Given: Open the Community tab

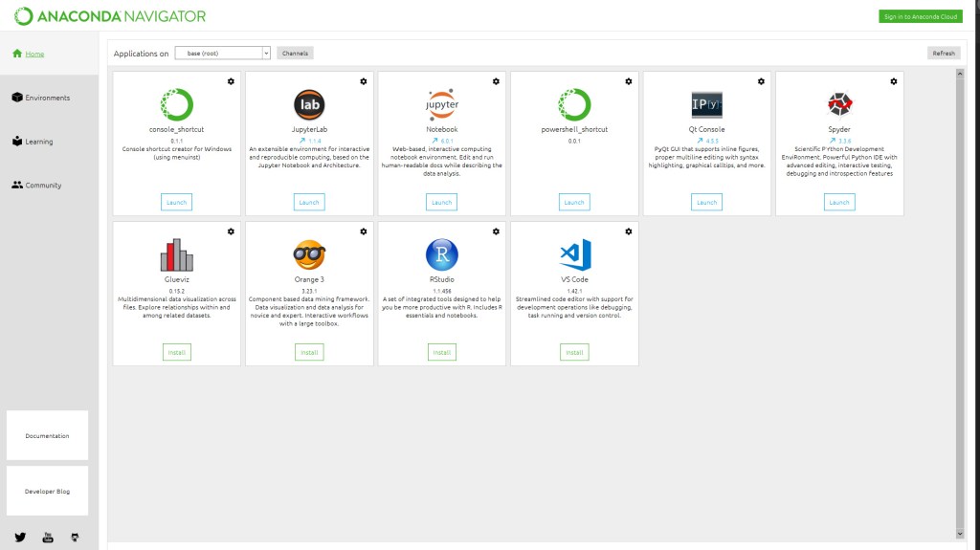Looking at the screenshot, I should coord(43,186).
